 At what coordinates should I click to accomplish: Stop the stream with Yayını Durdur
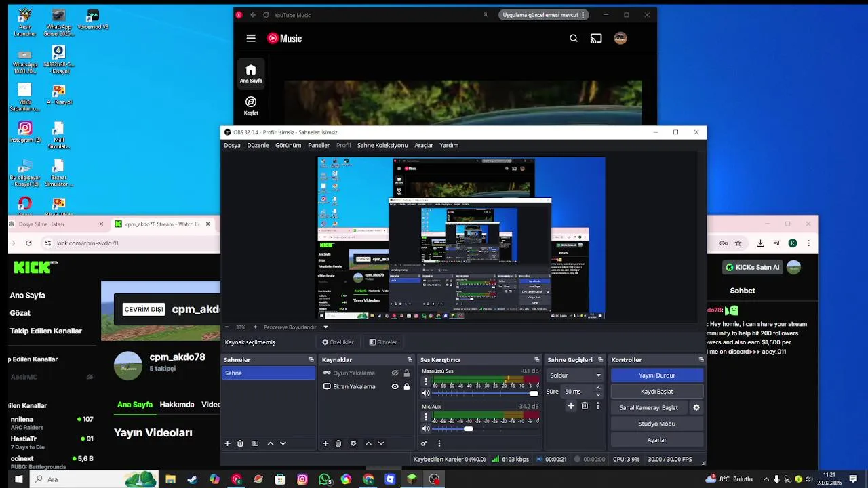tap(656, 375)
